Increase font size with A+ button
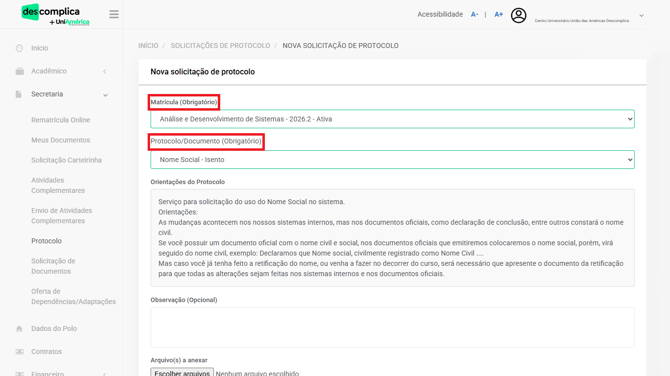The width and height of the screenshot is (670, 376). (498, 15)
